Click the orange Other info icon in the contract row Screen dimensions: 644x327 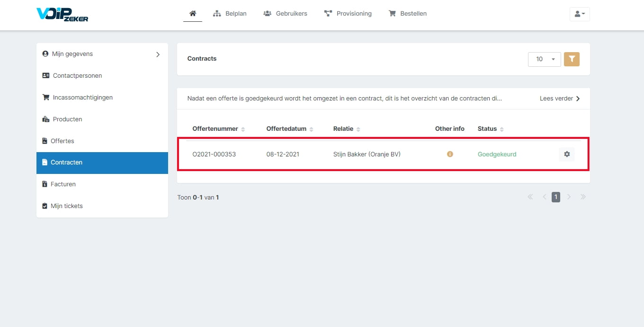click(450, 154)
